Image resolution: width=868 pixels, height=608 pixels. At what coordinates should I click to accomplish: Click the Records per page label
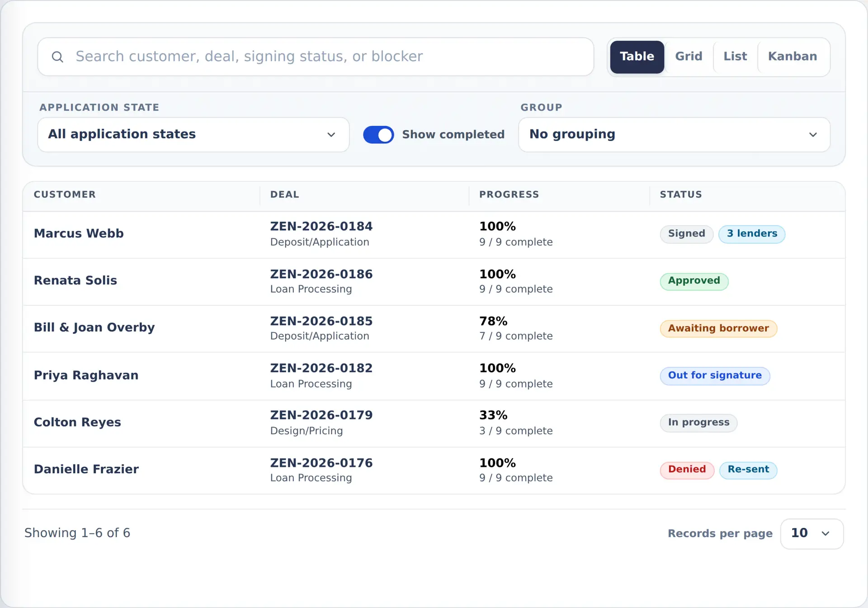tap(720, 534)
